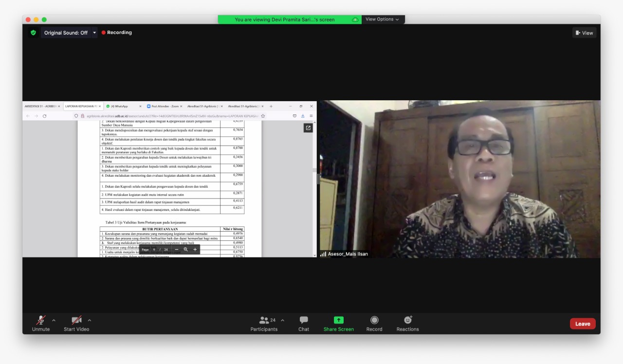Click the Record button

374,323
